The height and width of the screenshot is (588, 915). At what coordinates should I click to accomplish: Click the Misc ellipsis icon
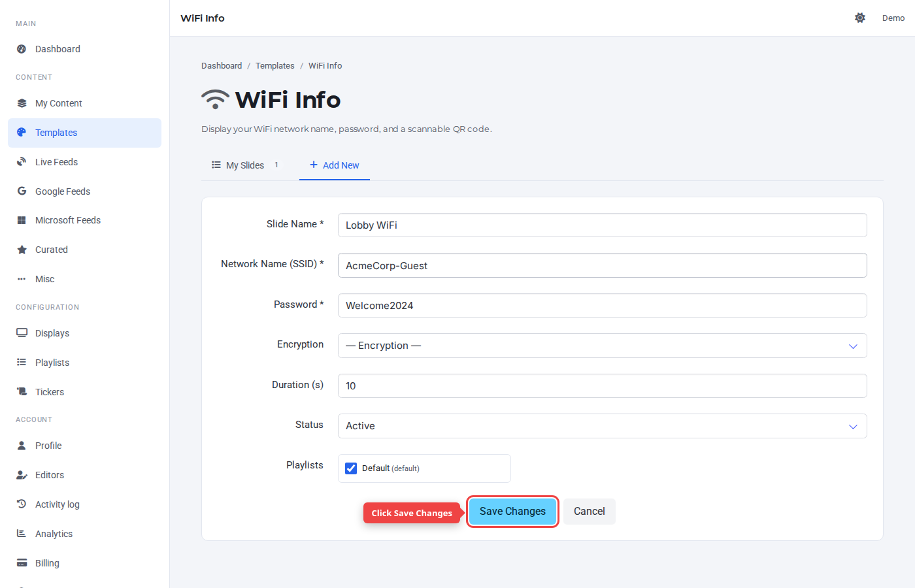22,279
